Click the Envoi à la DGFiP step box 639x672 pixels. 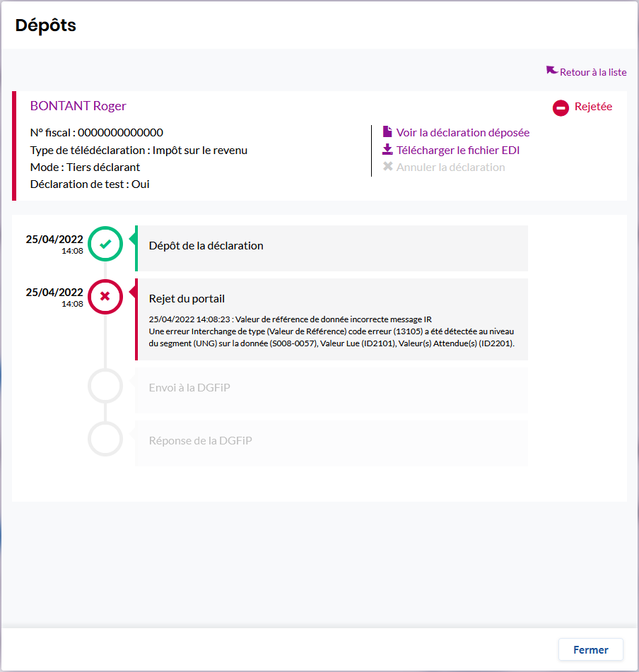point(332,390)
